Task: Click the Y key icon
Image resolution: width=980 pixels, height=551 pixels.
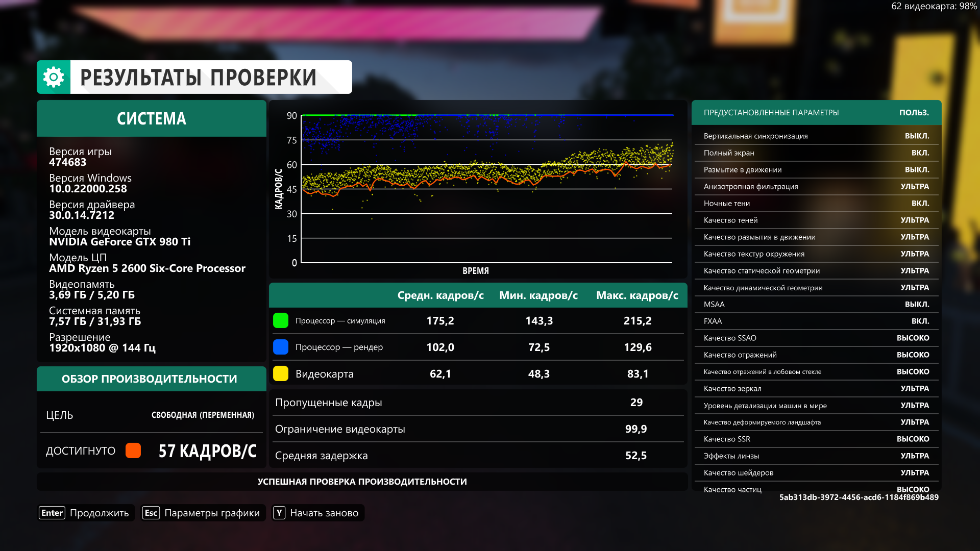Action: point(279,513)
